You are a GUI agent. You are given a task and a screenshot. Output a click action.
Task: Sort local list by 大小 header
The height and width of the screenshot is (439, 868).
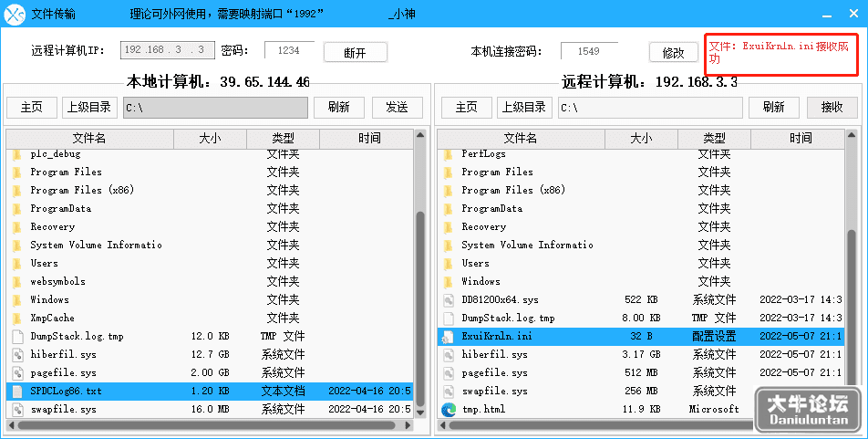click(x=211, y=139)
